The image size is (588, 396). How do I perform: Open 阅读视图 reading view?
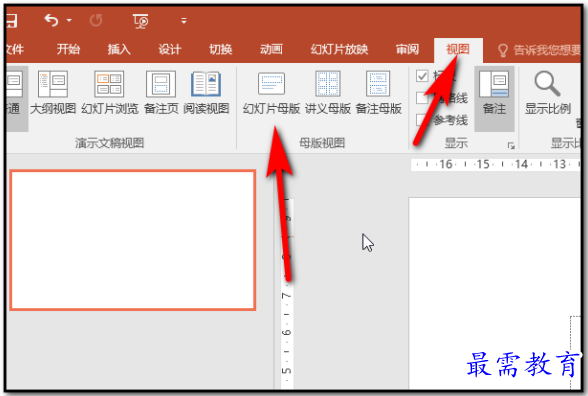[206, 92]
